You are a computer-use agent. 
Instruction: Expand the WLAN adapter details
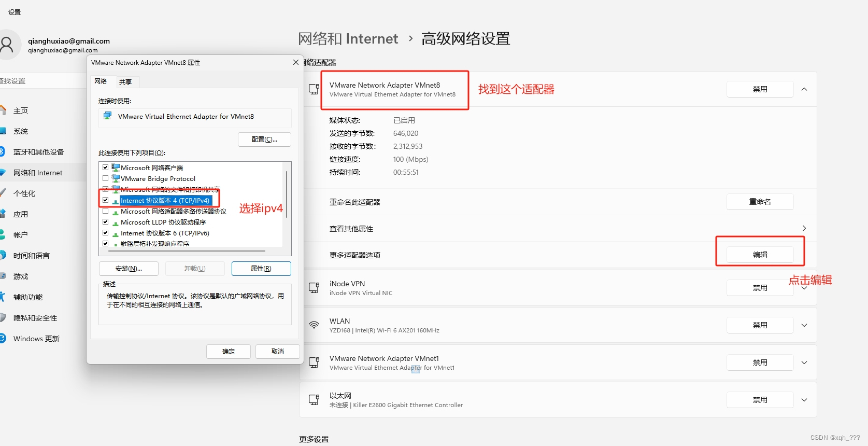tap(804, 325)
